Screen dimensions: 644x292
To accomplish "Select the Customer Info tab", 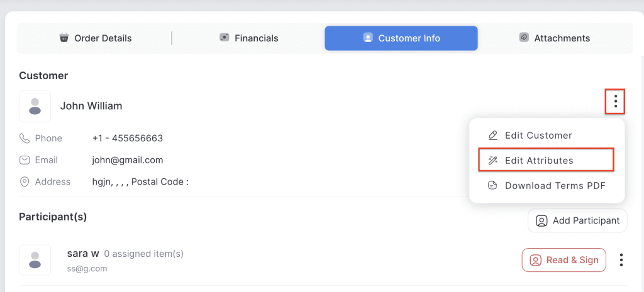I will (x=401, y=38).
